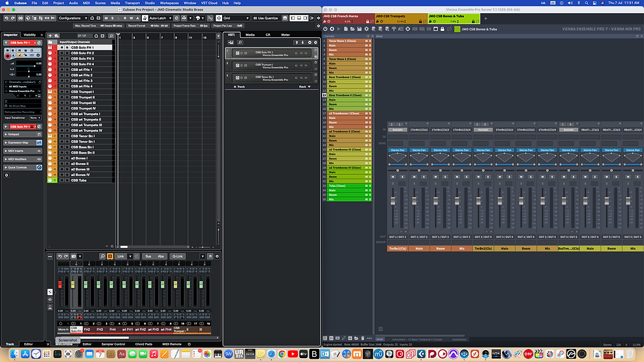Click the Add Track Instrument icon in VSTi

[231, 42]
